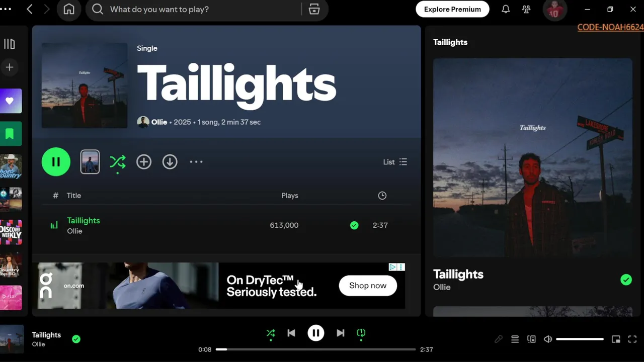Change the List view mode

point(395,162)
